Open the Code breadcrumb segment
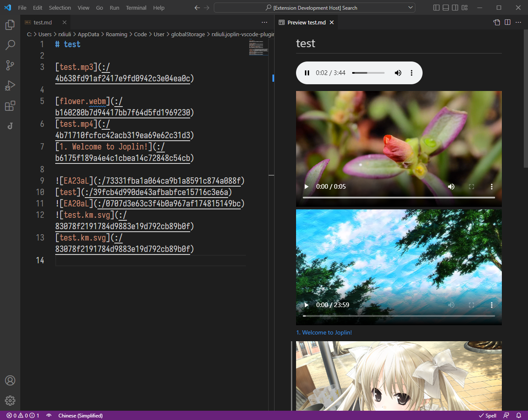 (x=140, y=34)
